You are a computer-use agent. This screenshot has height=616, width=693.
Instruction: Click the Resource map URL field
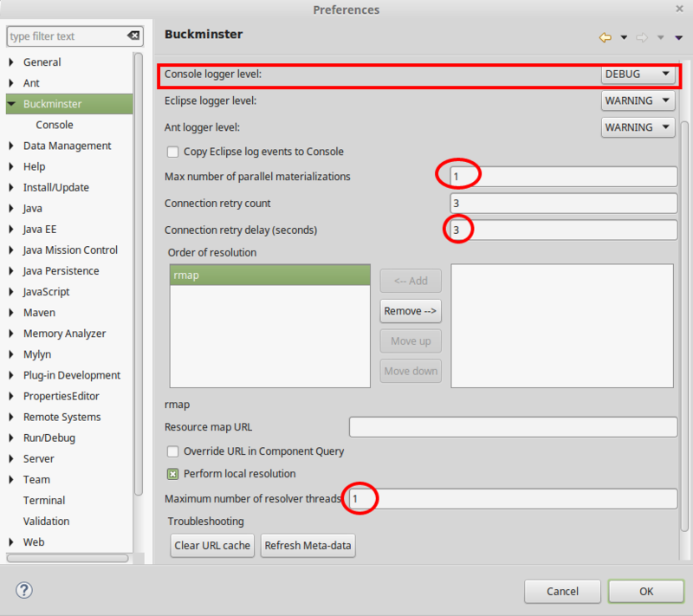513,427
